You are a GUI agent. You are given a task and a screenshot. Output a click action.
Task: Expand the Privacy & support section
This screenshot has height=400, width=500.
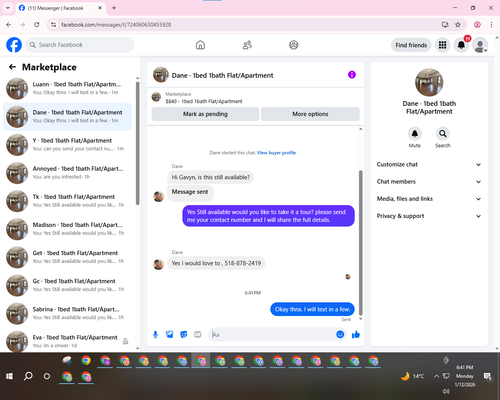tap(429, 216)
